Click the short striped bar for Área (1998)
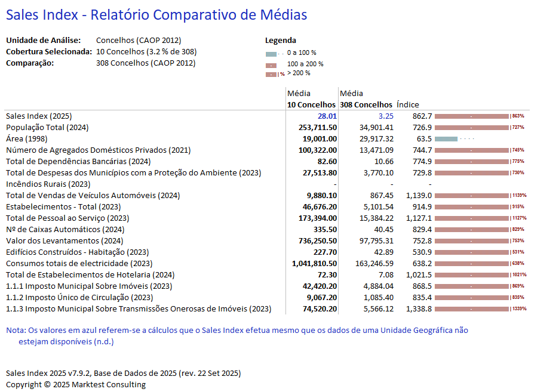Image resolution: width=559 pixels, height=392 pixels. pyautogui.click(x=446, y=139)
